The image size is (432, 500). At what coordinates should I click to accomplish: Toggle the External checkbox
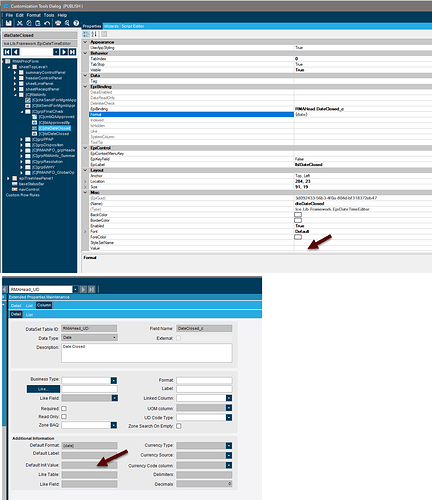click(x=179, y=338)
